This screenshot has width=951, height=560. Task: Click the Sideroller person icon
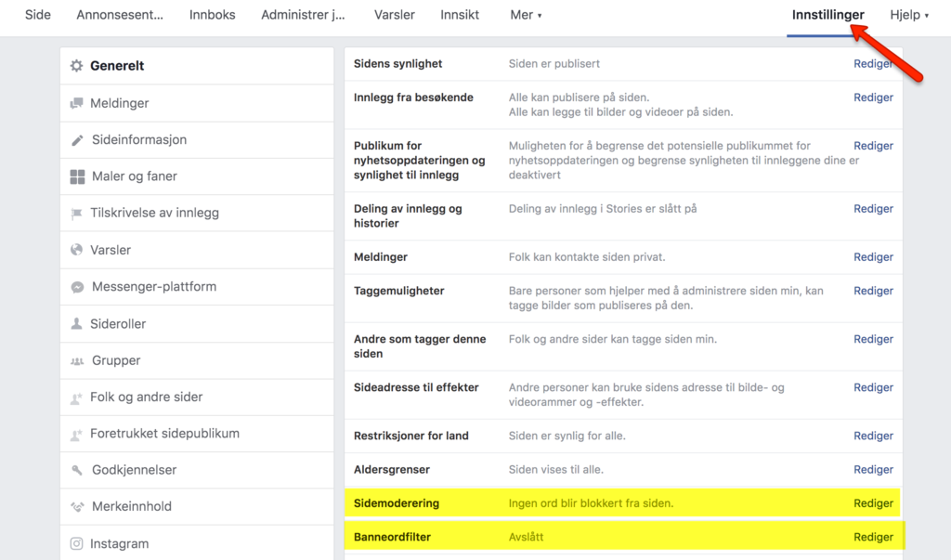pos(77,324)
